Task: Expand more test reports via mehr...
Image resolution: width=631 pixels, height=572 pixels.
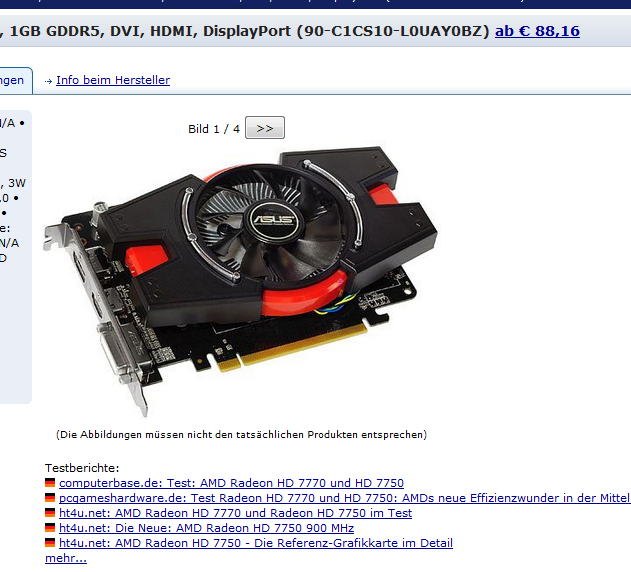Action: [66, 558]
